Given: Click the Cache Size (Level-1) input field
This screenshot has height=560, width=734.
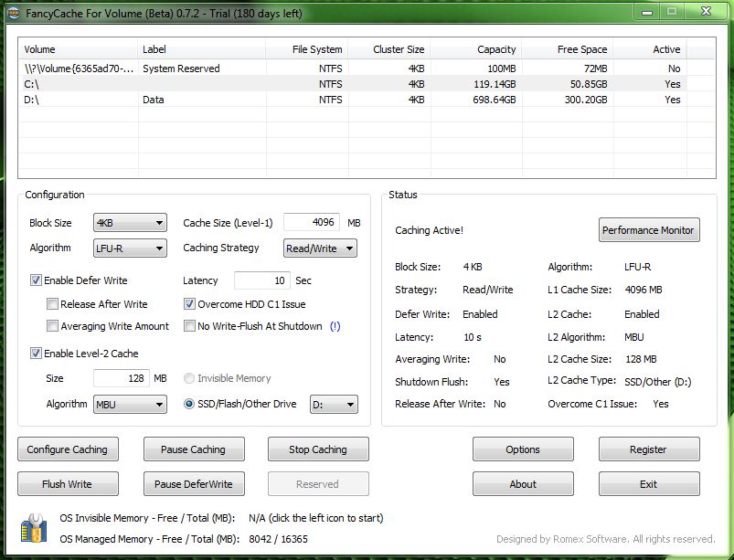Looking at the screenshot, I should 312,222.
